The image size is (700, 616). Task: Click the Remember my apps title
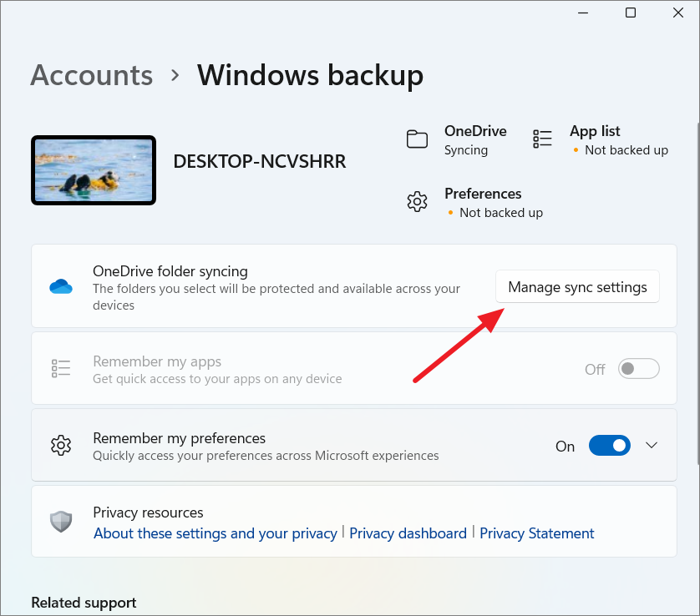tap(157, 361)
